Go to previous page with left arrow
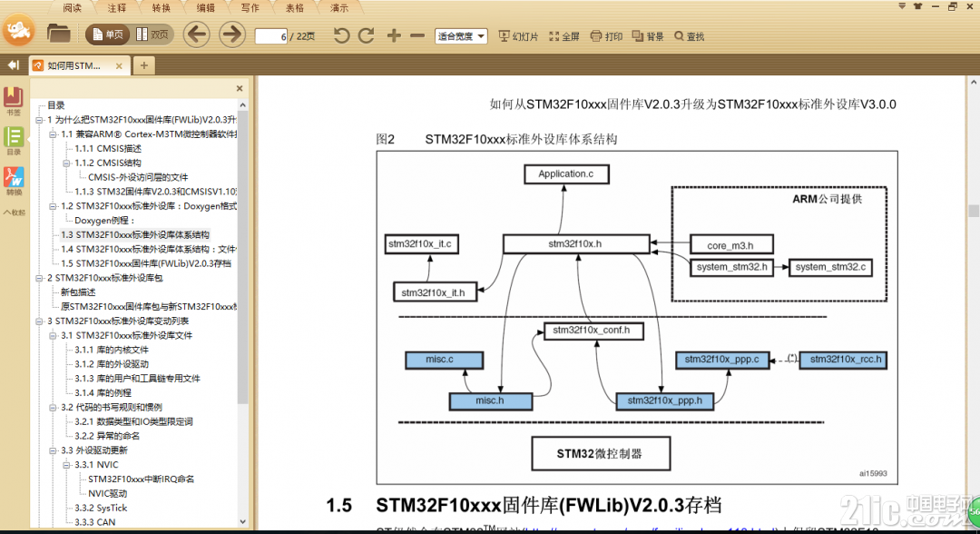Image resolution: width=980 pixels, height=534 pixels. point(196,35)
